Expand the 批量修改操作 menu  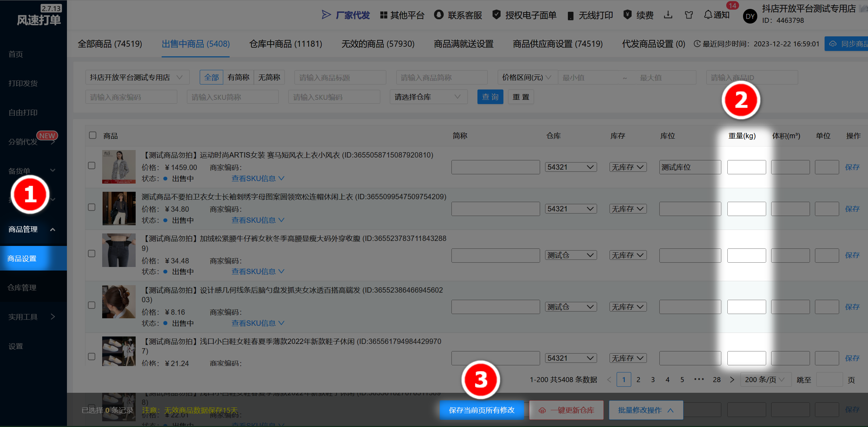pyautogui.click(x=646, y=410)
